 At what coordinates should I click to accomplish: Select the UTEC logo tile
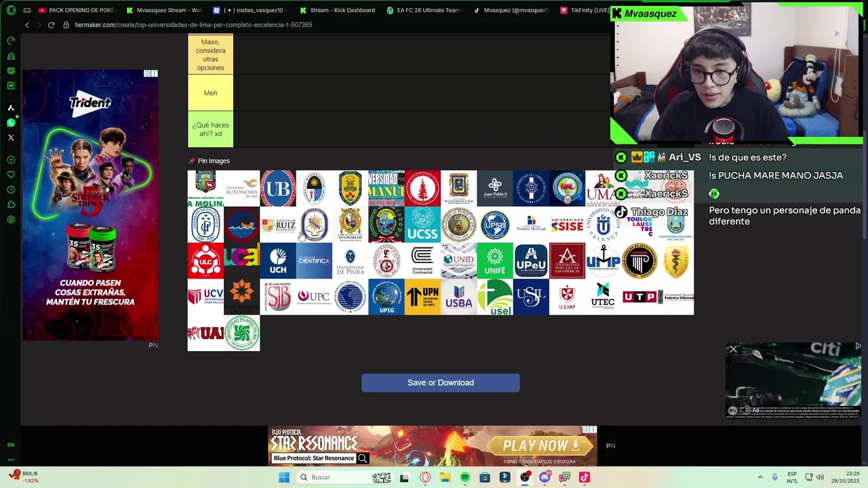pos(603,297)
